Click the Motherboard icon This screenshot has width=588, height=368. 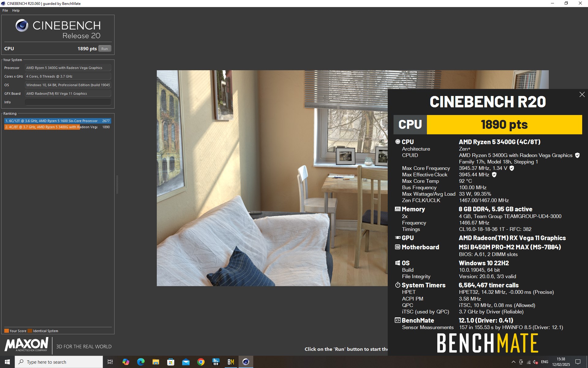point(398,247)
